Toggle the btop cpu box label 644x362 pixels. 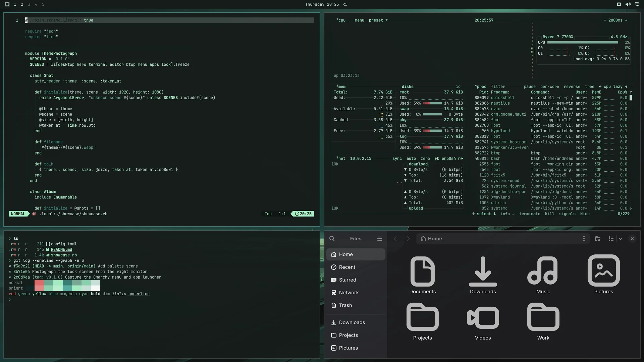(x=341, y=20)
